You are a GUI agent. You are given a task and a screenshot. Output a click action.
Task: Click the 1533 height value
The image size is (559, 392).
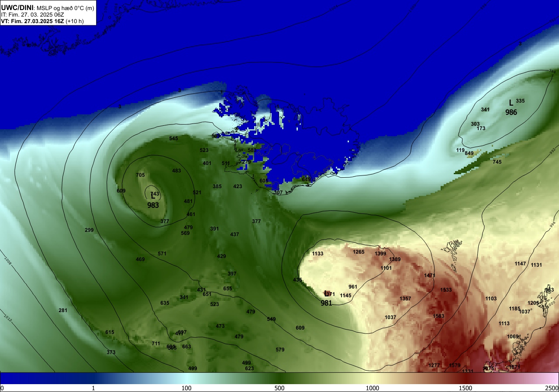click(446, 290)
